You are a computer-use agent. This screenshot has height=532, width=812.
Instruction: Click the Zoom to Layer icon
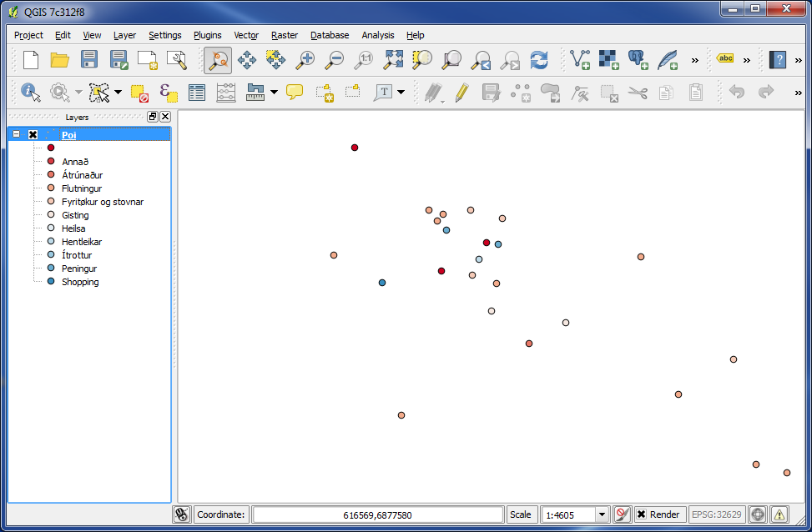tap(451, 60)
